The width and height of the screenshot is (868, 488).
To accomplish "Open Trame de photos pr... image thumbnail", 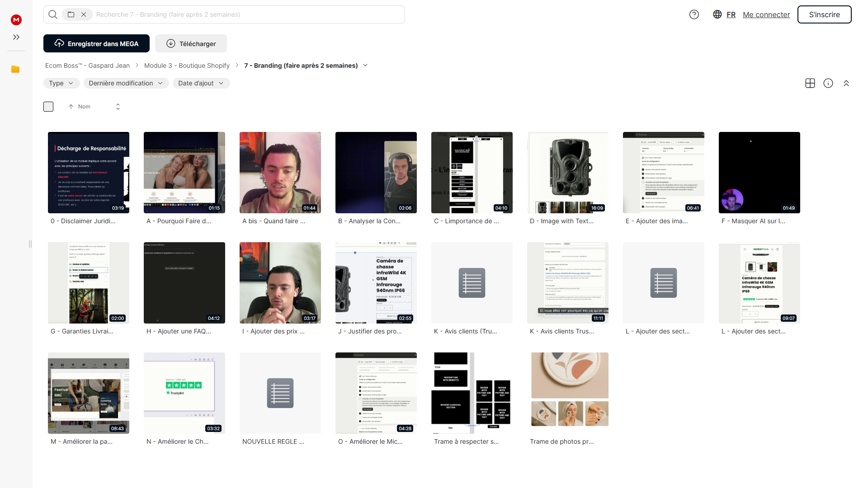I will coord(568,393).
